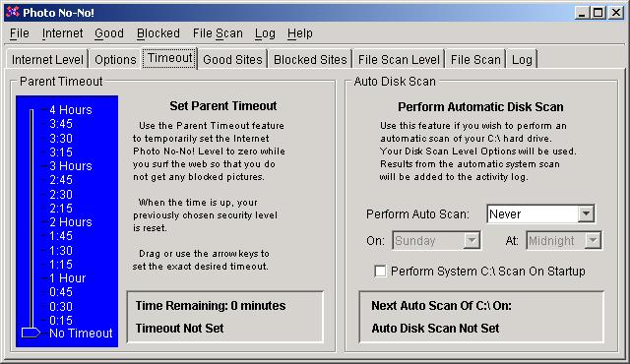Set timeout slider to 3:45 mark
Viewport: 630px width, 364px height.
click(x=61, y=124)
